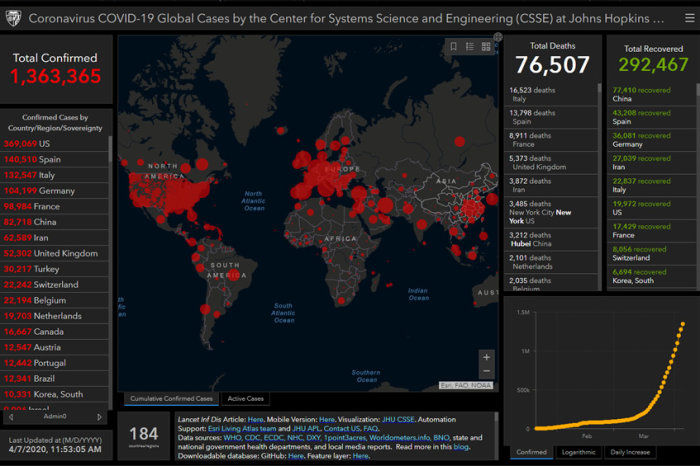Open the blog link

[x=461, y=447]
